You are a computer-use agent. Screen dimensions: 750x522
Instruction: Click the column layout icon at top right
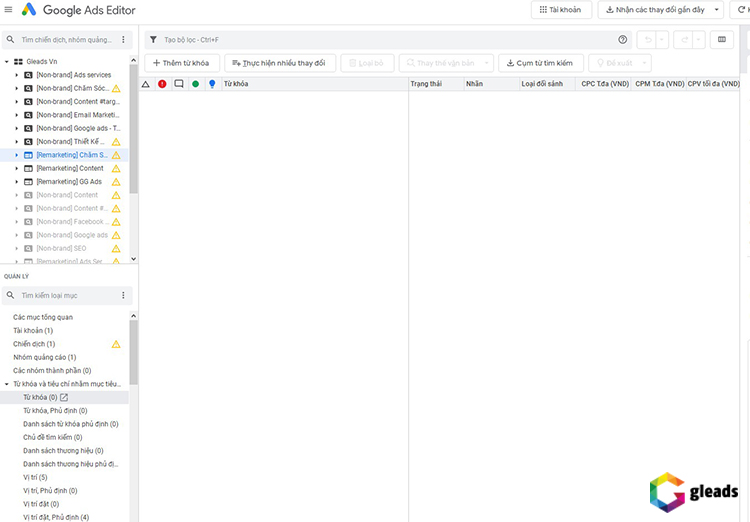click(x=722, y=40)
